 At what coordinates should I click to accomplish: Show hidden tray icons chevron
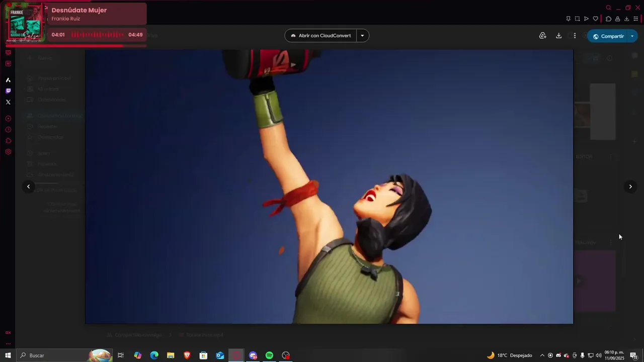point(542,355)
